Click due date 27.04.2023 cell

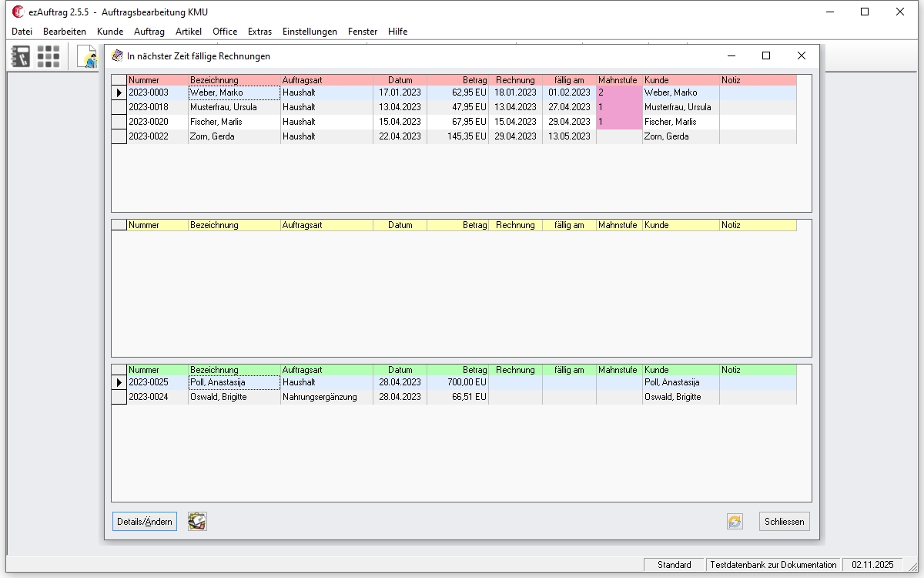click(x=570, y=107)
